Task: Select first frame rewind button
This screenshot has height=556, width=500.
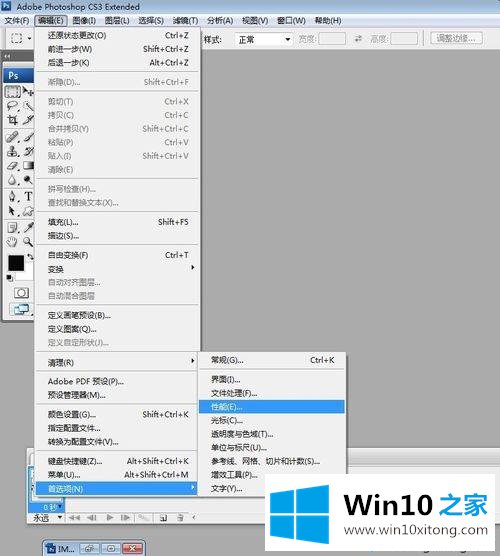Action: pos(74,518)
